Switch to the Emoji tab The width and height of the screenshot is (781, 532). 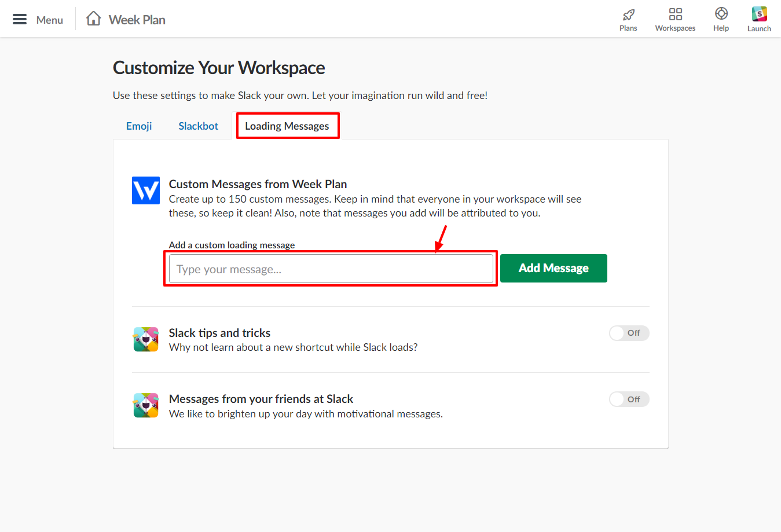(x=138, y=126)
